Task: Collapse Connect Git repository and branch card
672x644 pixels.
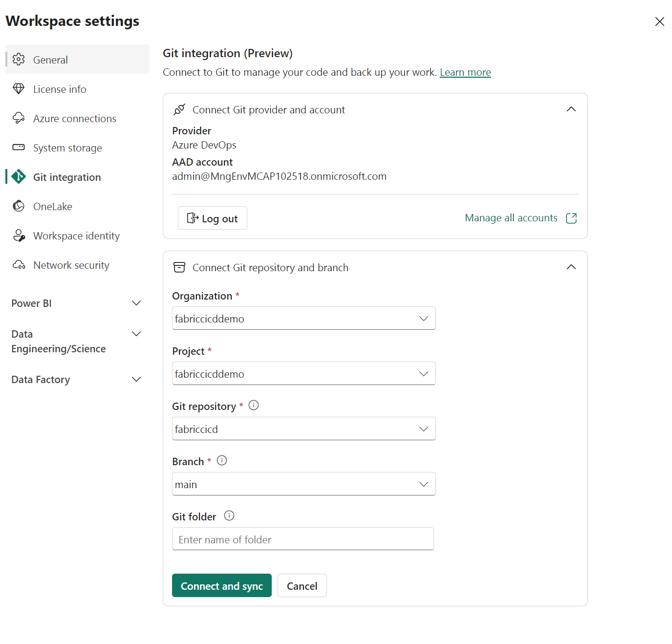Action: [x=571, y=267]
